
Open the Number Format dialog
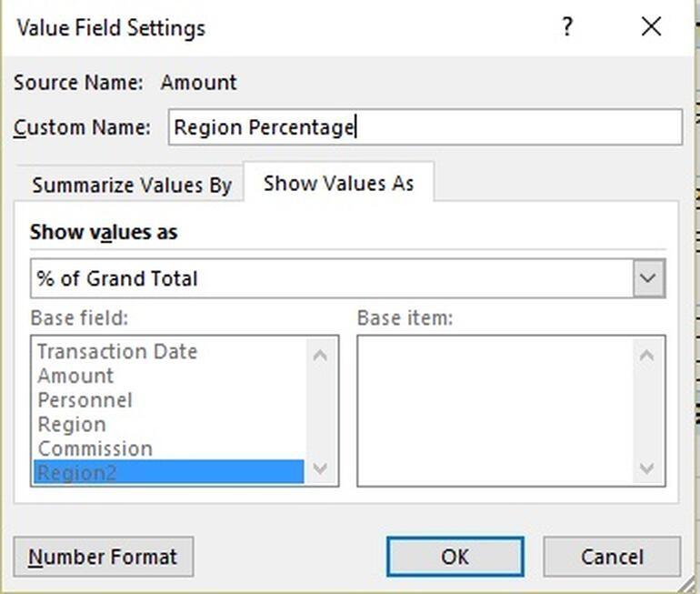pyautogui.click(x=104, y=557)
